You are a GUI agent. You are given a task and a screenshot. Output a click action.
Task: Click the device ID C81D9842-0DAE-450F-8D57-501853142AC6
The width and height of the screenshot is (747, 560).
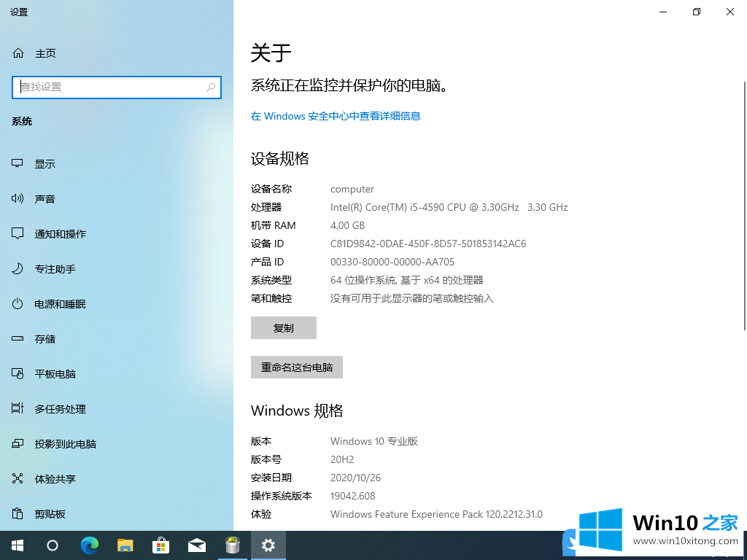pyautogui.click(x=428, y=244)
